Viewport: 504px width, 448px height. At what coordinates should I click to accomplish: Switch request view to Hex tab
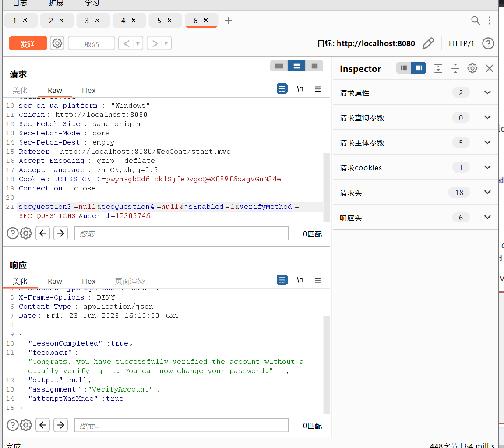click(89, 90)
